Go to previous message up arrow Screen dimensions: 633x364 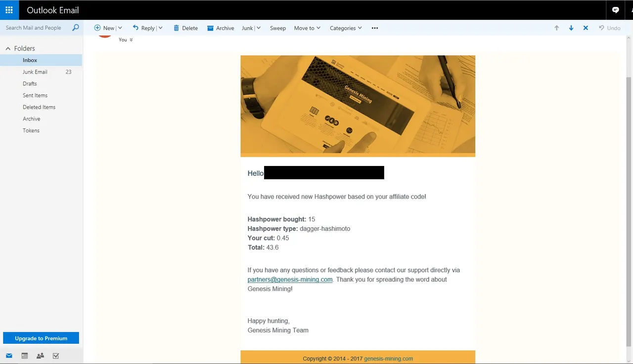coord(556,28)
